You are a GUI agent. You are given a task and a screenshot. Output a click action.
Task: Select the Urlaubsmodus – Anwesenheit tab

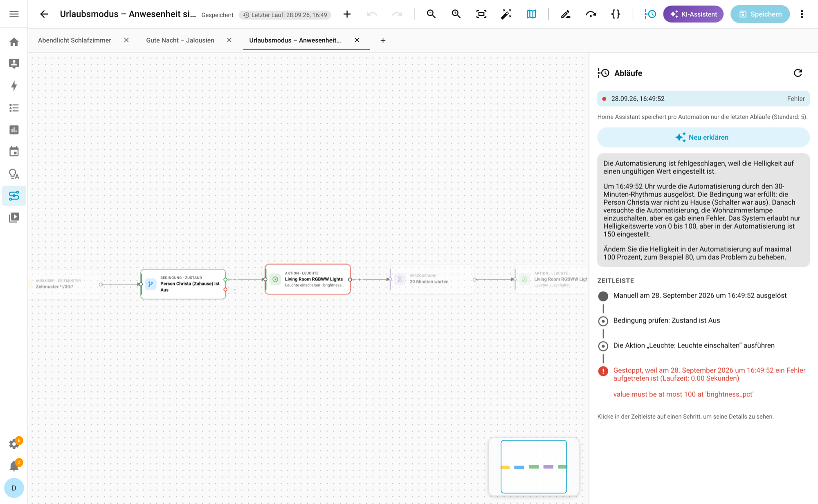tap(295, 40)
